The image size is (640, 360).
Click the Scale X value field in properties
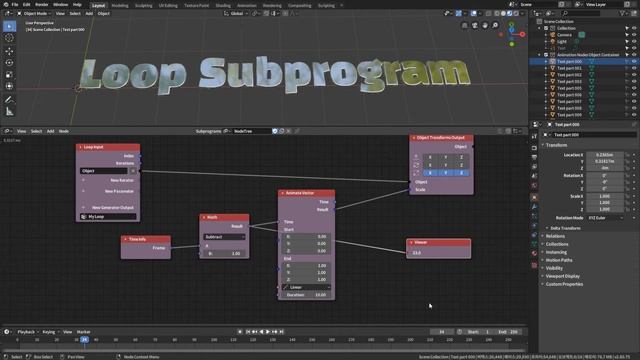(605, 196)
